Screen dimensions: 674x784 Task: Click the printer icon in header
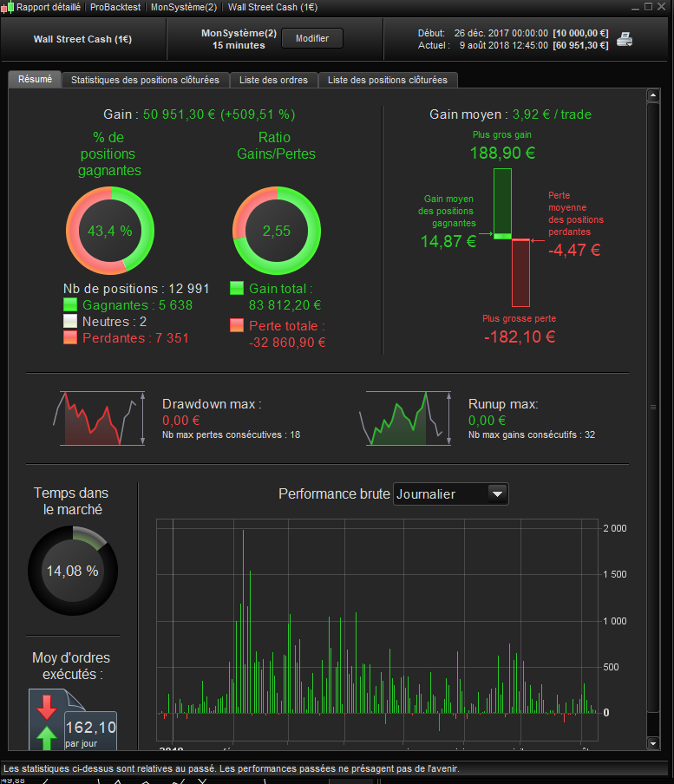(x=625, y=39)
